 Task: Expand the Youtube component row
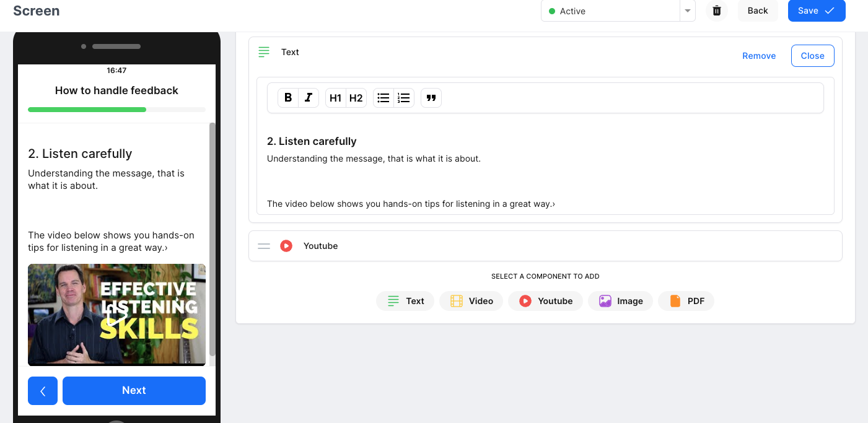tap(545, 245)
